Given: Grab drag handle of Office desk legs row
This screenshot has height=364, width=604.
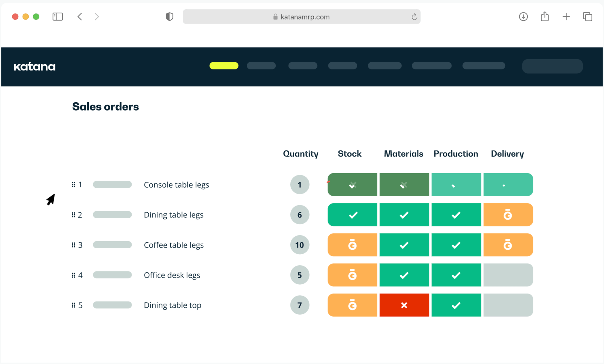Looking at the screenshot, I should 73,275.
